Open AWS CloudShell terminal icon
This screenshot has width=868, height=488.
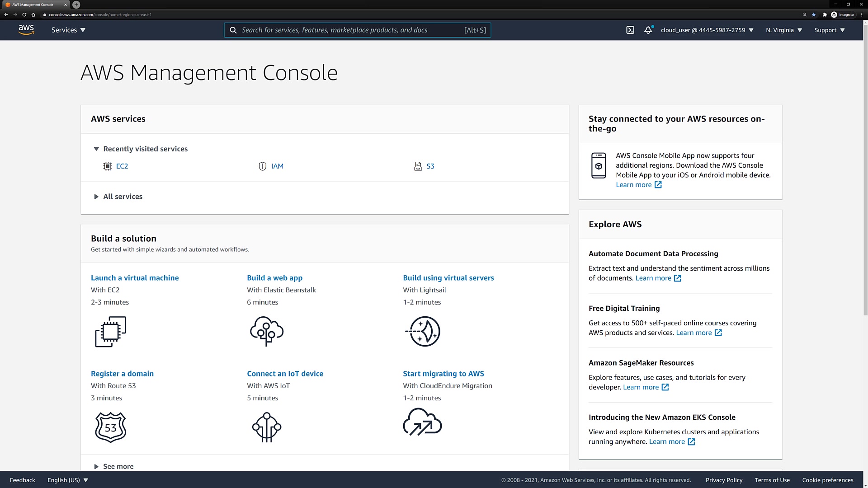(630, 30)
